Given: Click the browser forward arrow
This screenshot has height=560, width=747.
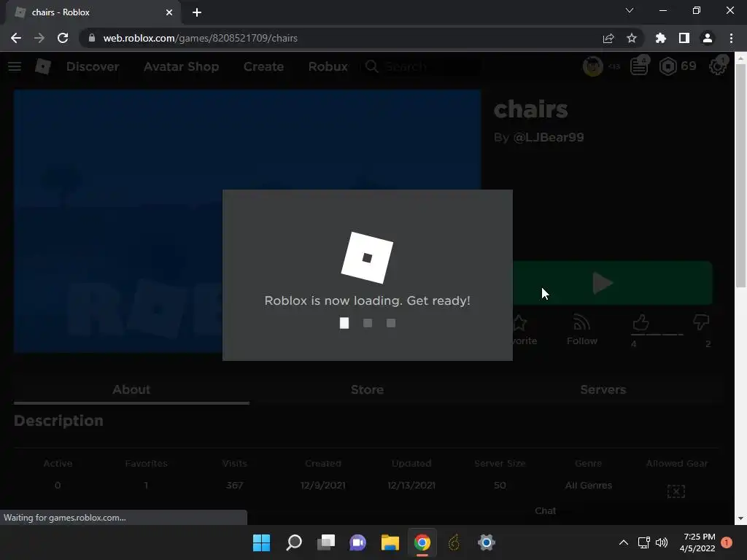Looking at the screenshot, I should click(x=39, y=38).
